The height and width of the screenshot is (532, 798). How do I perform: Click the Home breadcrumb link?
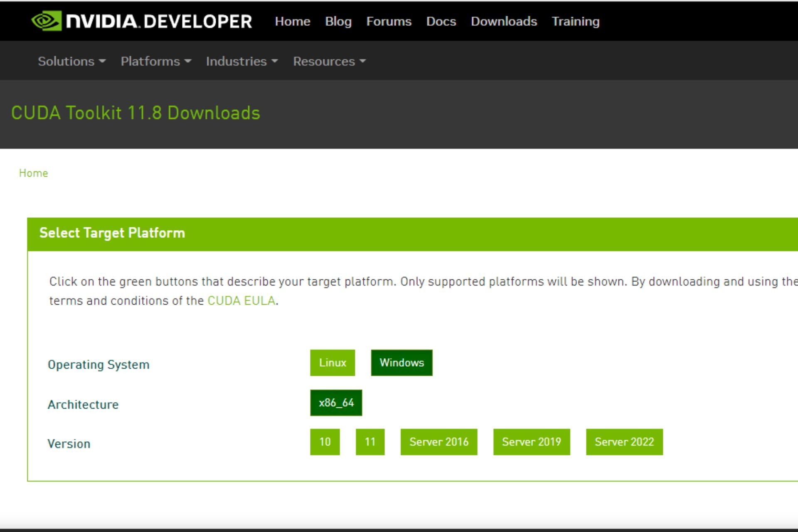33,173
